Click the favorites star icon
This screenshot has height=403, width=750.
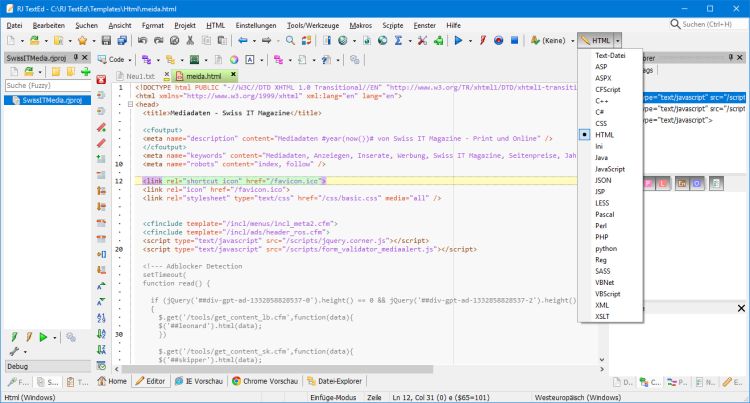point(81,41)
